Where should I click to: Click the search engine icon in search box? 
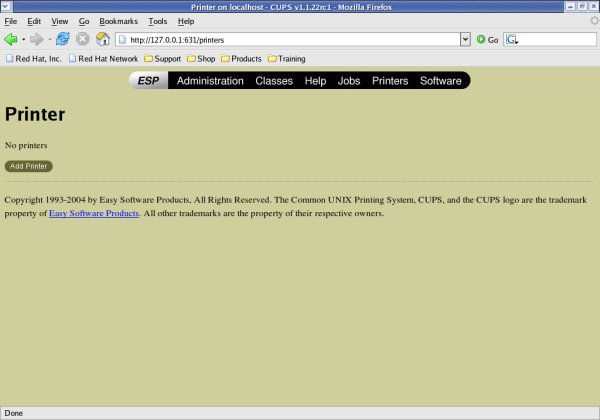[512, 39]
